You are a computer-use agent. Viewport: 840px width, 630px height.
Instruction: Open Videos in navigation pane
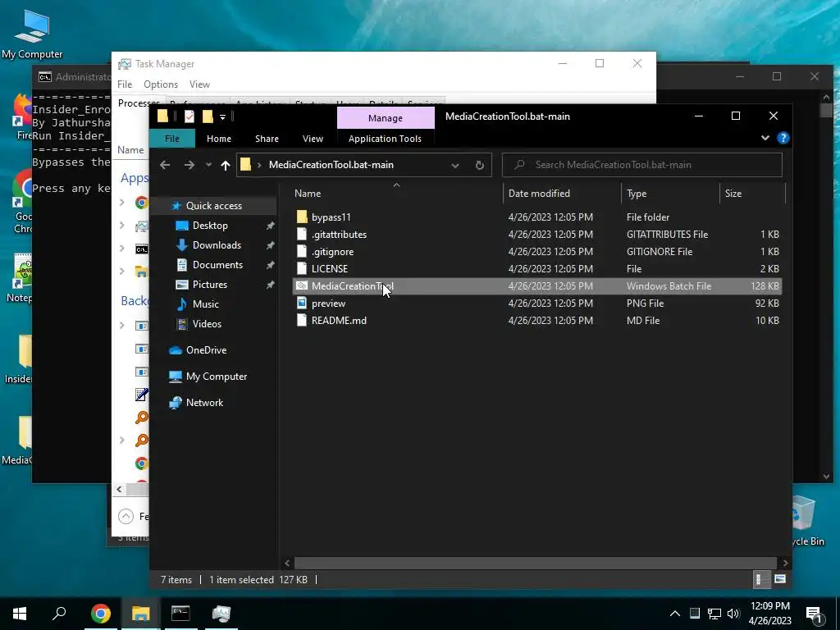pyautogui.click(x=207, y=323)
